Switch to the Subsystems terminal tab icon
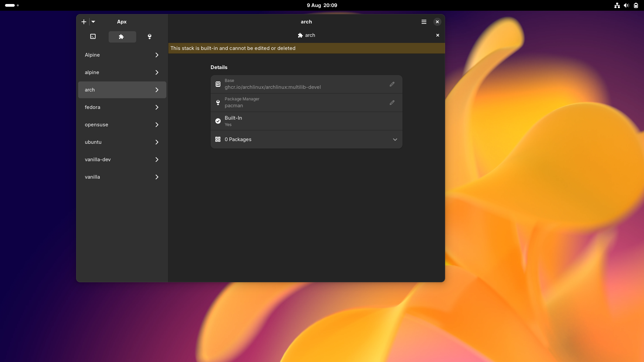644x362 pixels. 93,37
